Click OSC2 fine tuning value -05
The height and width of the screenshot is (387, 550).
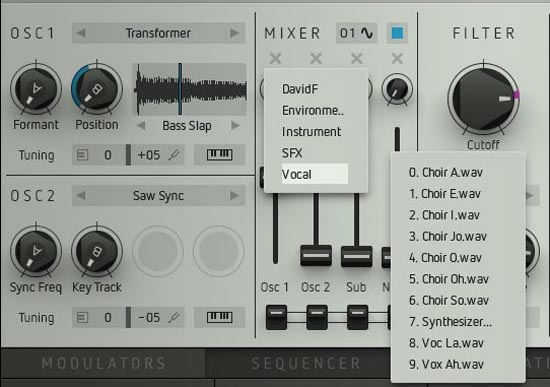point(149,318)
